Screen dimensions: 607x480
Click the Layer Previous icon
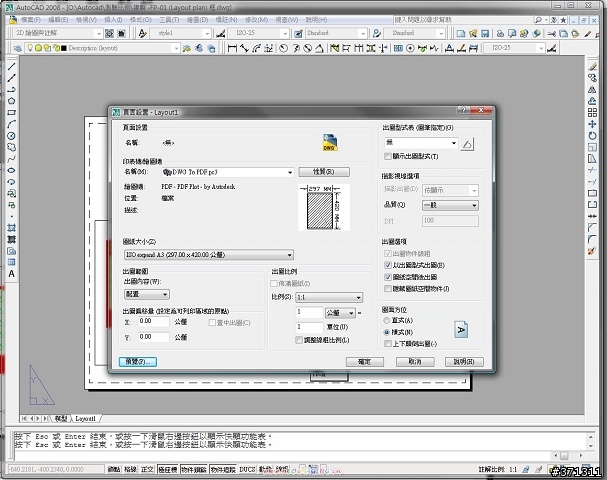[199, 48]
